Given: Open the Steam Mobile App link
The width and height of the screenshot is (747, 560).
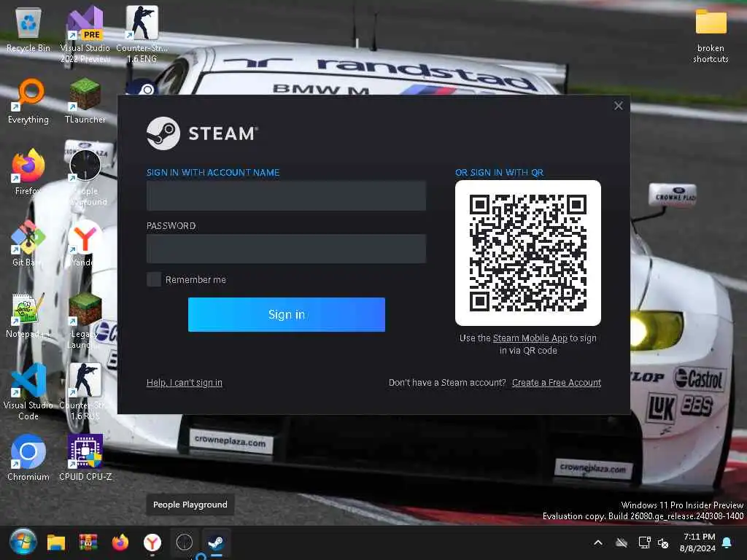Looking at the screenshot, I should pos(530,338).
